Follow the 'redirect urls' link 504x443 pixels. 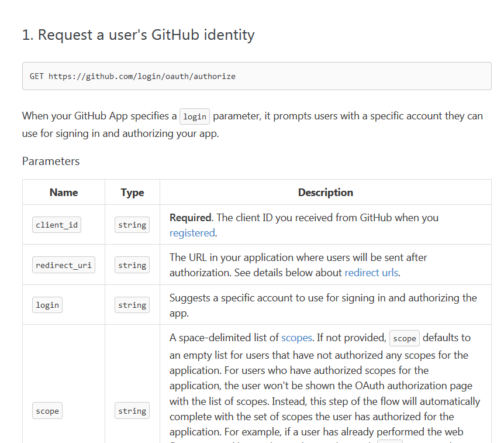(372, 273)
